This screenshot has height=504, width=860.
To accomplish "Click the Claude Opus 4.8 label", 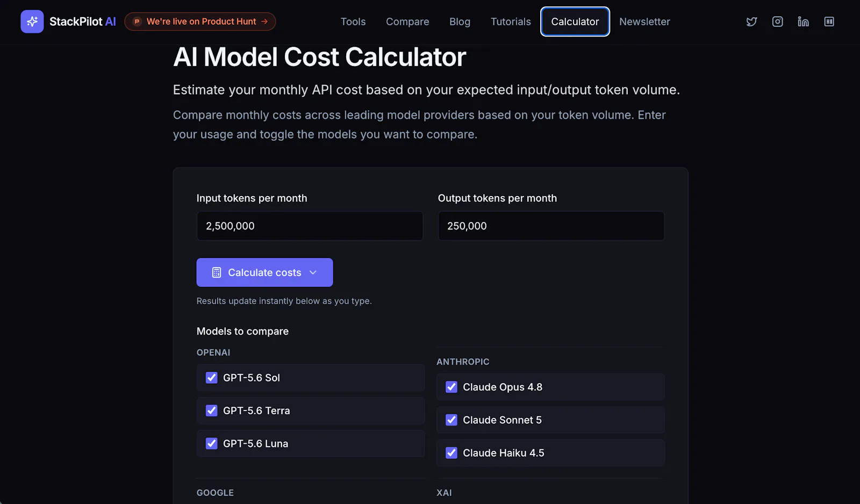I will coord(503,387).
